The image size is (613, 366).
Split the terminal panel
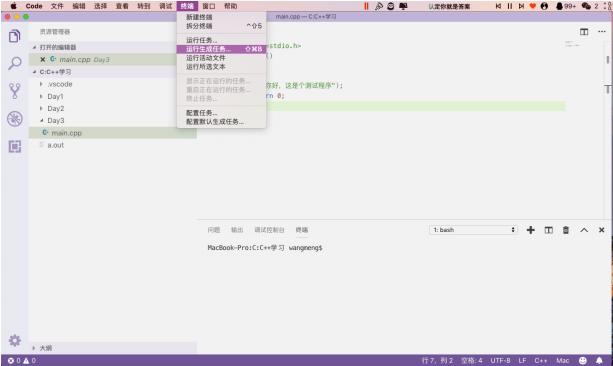tap(548, 230)
